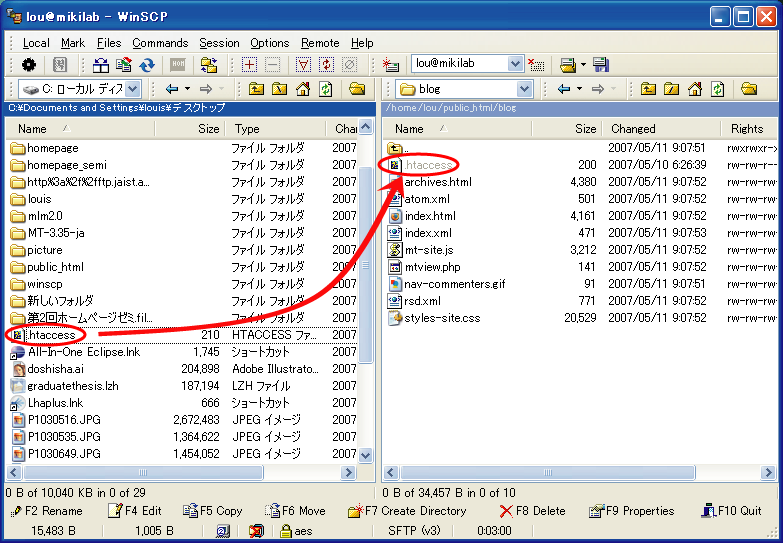Click the Close Session red-X icon
The width and height of the screenshot is (783, 543).
[536, 64]
